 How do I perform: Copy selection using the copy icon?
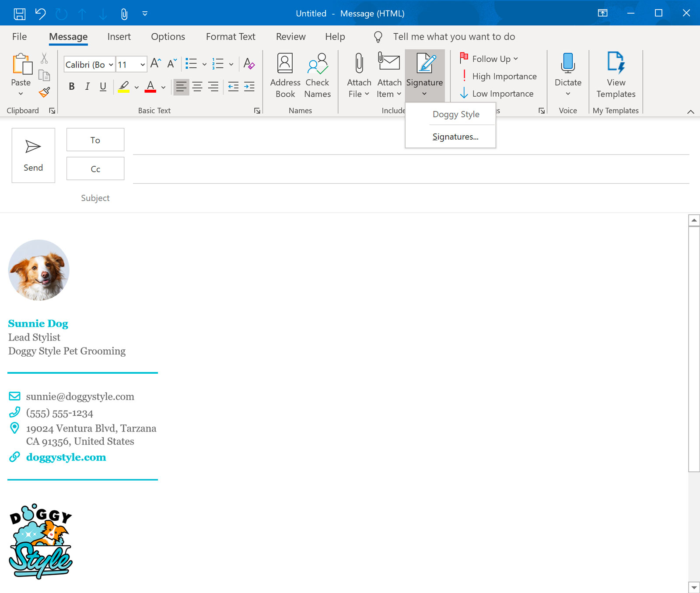coord(44,76)
